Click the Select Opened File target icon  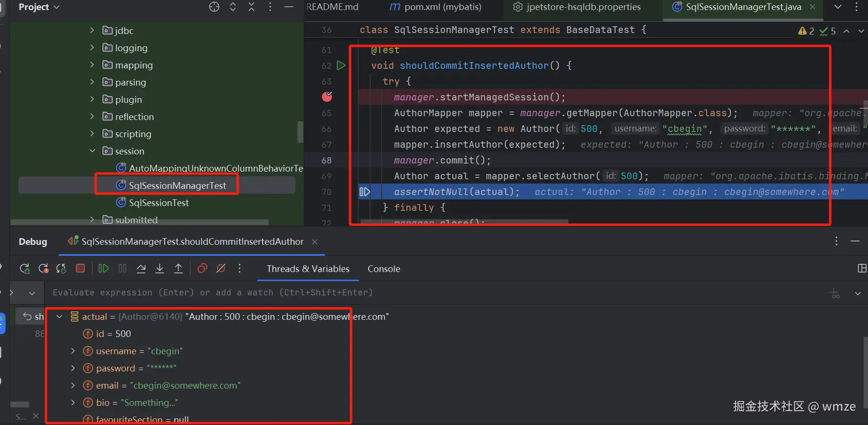coord(214,7)
